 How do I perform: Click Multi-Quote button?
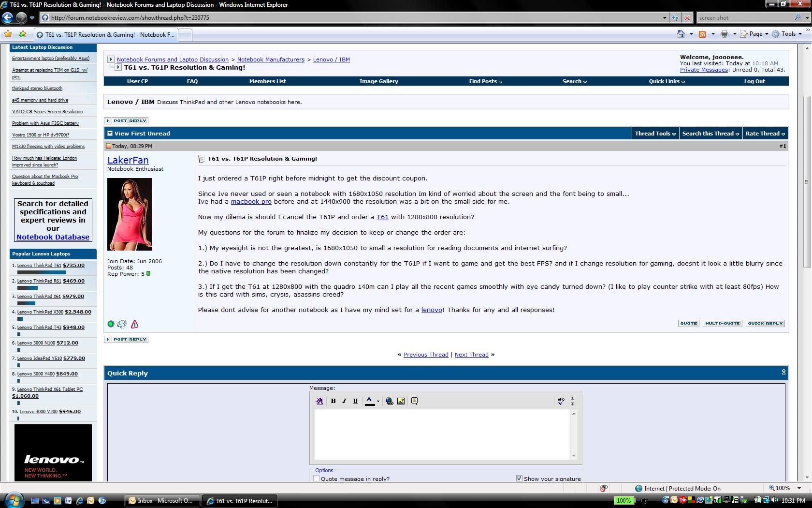click(722, 323)
